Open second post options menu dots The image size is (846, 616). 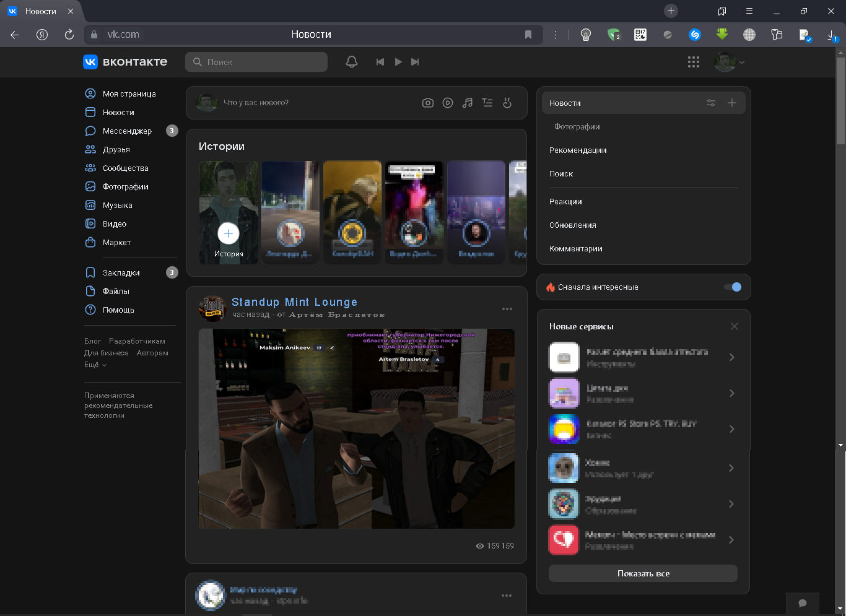point(507,596)
